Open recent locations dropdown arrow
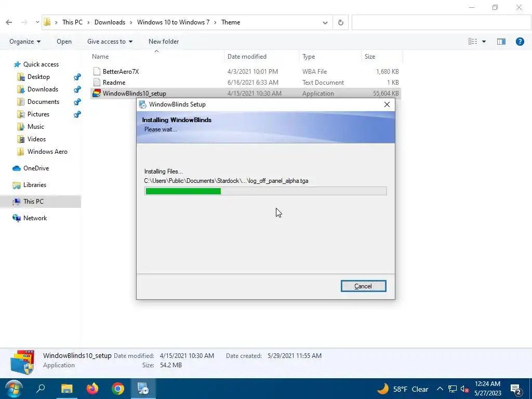Viewport: 532px width, 399px height. (37, 22)
